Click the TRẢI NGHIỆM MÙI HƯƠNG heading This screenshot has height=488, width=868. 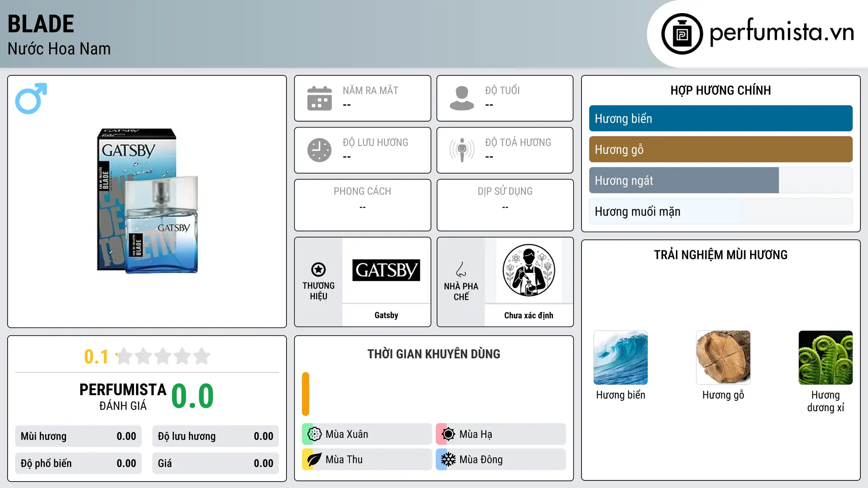point(721,255)
